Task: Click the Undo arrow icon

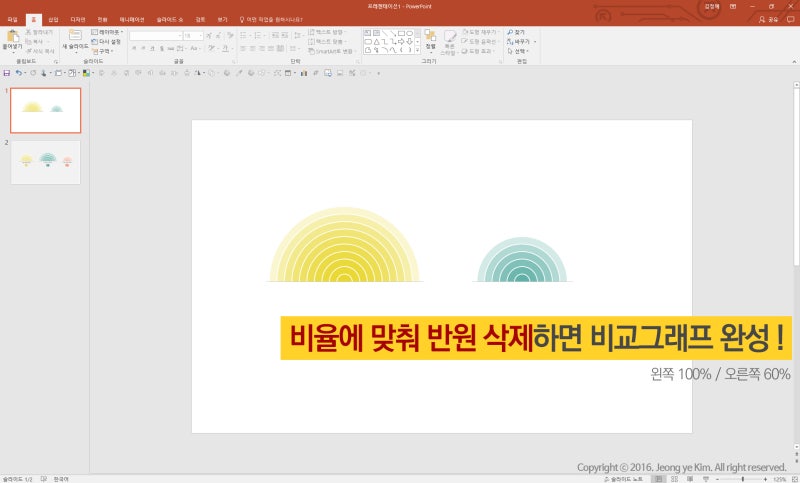Action: point(19,73)
